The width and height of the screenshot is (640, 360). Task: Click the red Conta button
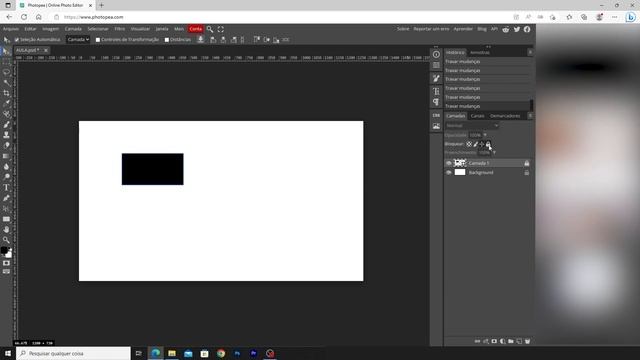coord(196,29)
